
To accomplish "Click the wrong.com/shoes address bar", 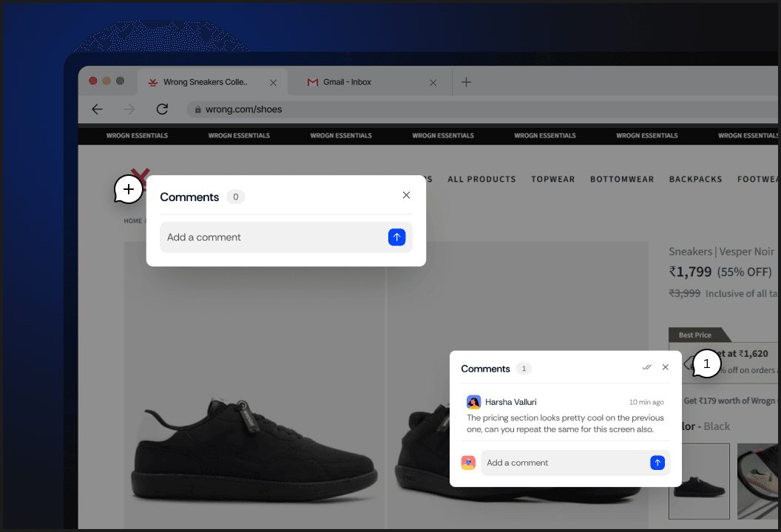I will tap(482, 109).
